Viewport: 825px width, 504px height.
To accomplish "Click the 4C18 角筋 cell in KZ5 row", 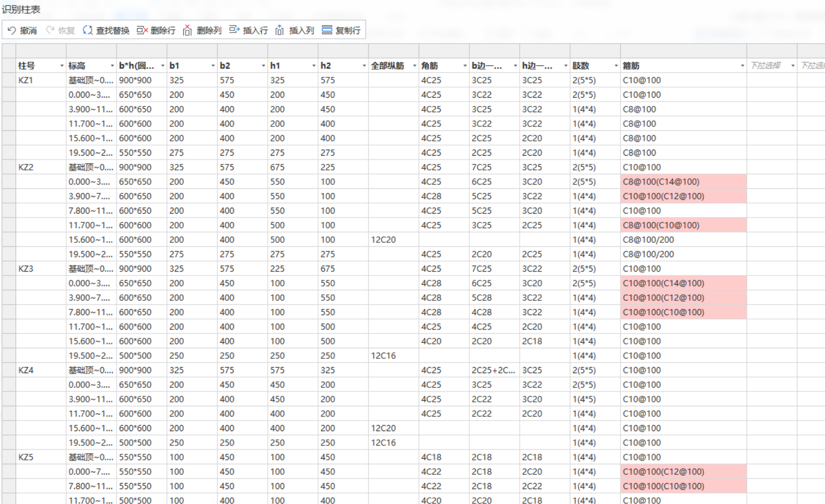I will (x=444, y=457).
